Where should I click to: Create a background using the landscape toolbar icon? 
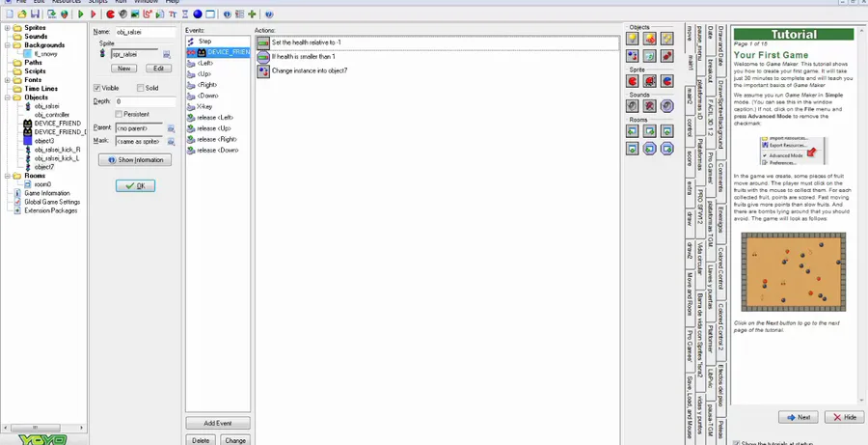coord(134,14)
